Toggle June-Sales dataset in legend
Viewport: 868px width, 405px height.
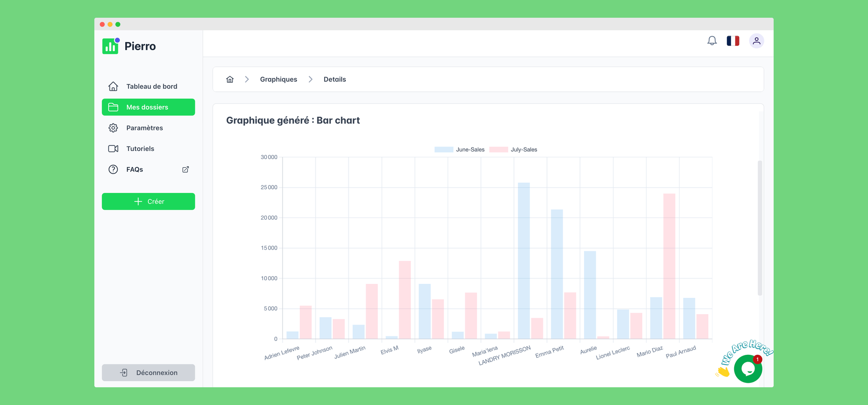pos(459,150)
